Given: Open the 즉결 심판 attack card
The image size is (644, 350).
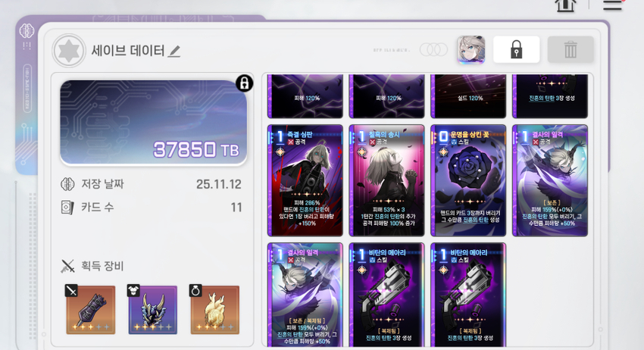Looking at the screenshot, I should [x=305, y=181].
